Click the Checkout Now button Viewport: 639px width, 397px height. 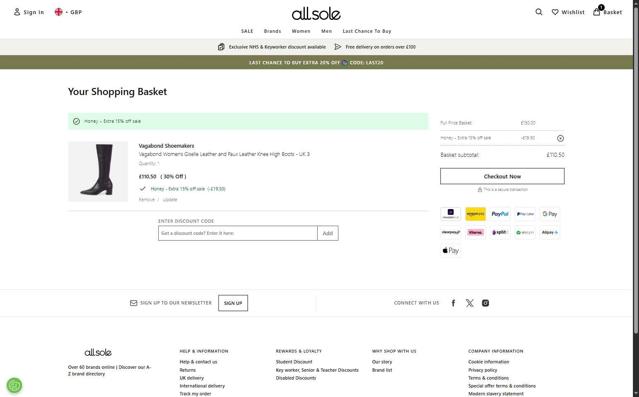coord(502,176)
